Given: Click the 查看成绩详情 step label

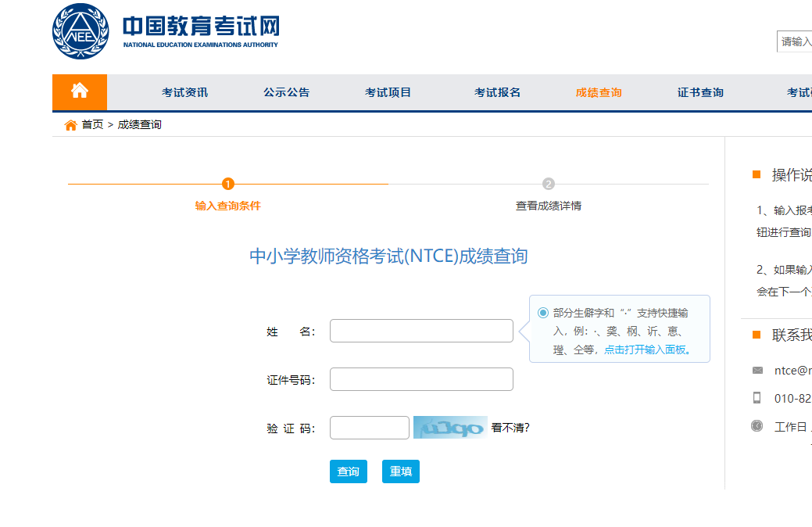Looking at the screenshot, I should [549, 206].
